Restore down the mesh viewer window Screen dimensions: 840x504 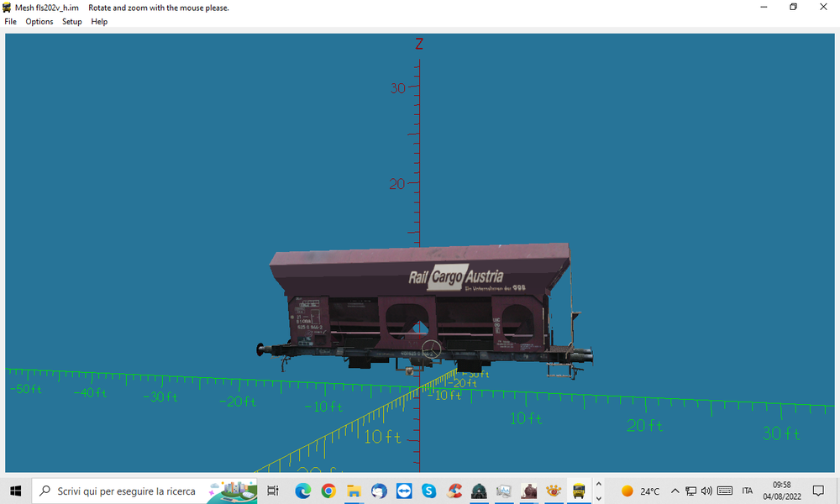(794, 7)
